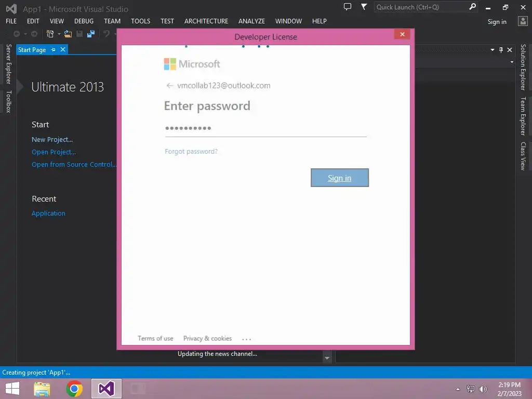
Task: Open the TEST menu
Action: [167, 21]
